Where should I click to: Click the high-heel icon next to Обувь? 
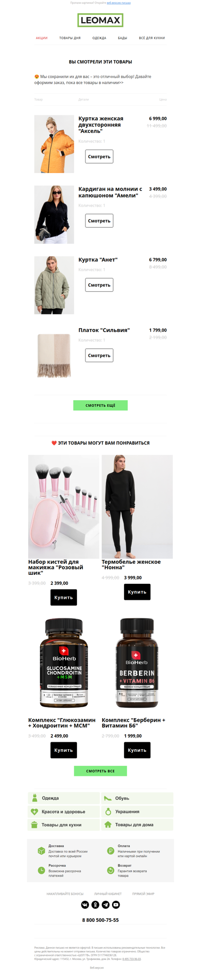[x=108, y=798]
